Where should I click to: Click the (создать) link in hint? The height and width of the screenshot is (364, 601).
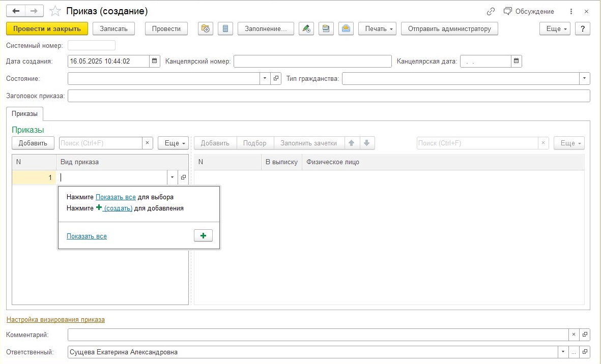coord(118,208)
